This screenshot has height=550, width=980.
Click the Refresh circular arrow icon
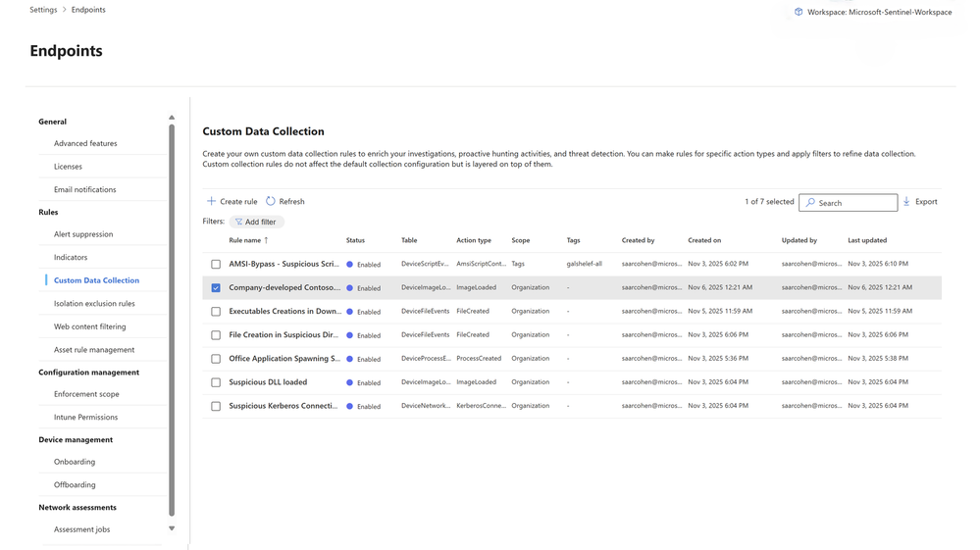coord(271,201)
